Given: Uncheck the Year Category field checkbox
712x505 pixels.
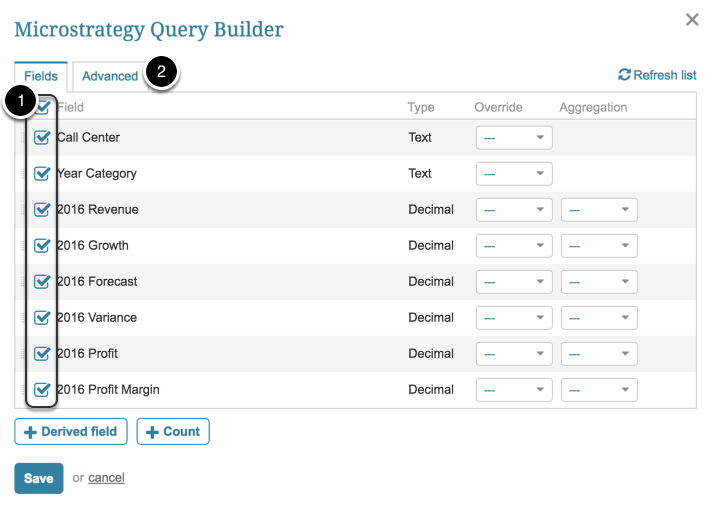Looking at the screenshot, I should [x=42, y=173].
